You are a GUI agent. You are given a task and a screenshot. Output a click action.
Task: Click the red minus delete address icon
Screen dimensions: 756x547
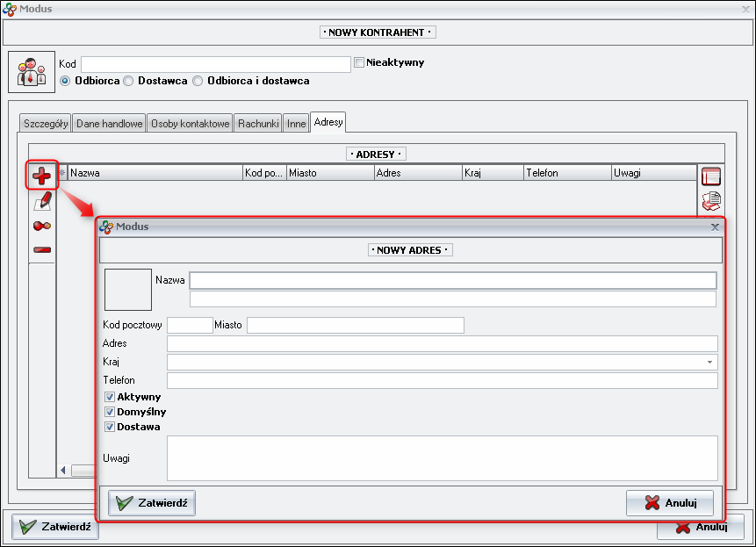coord(41,249)
